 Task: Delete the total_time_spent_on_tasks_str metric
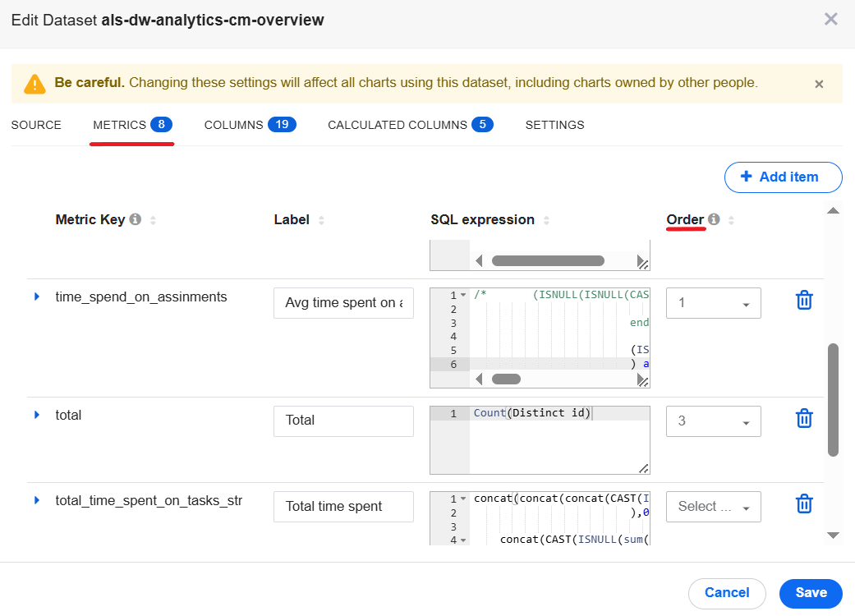[x=804, y=503]
